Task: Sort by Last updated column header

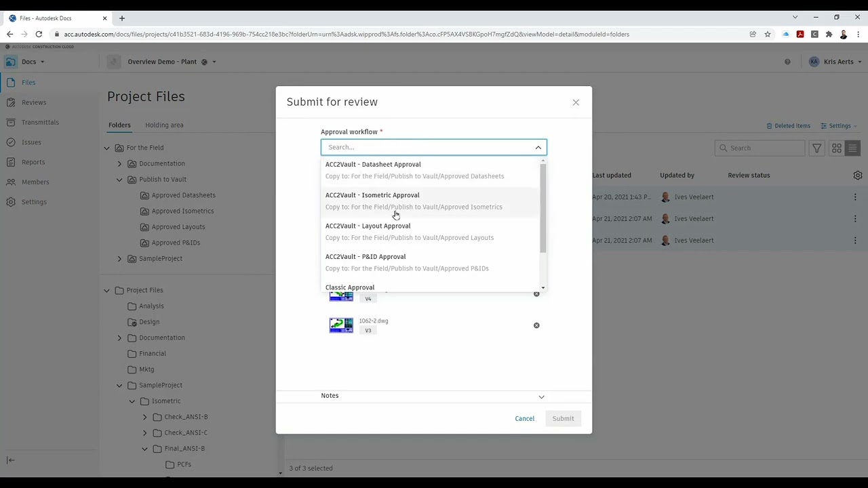Action: (612, 176)
